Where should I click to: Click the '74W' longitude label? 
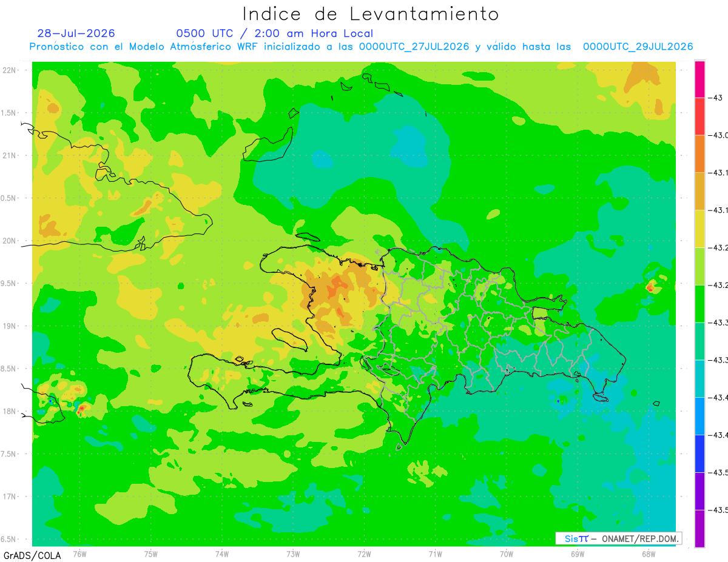222,554
